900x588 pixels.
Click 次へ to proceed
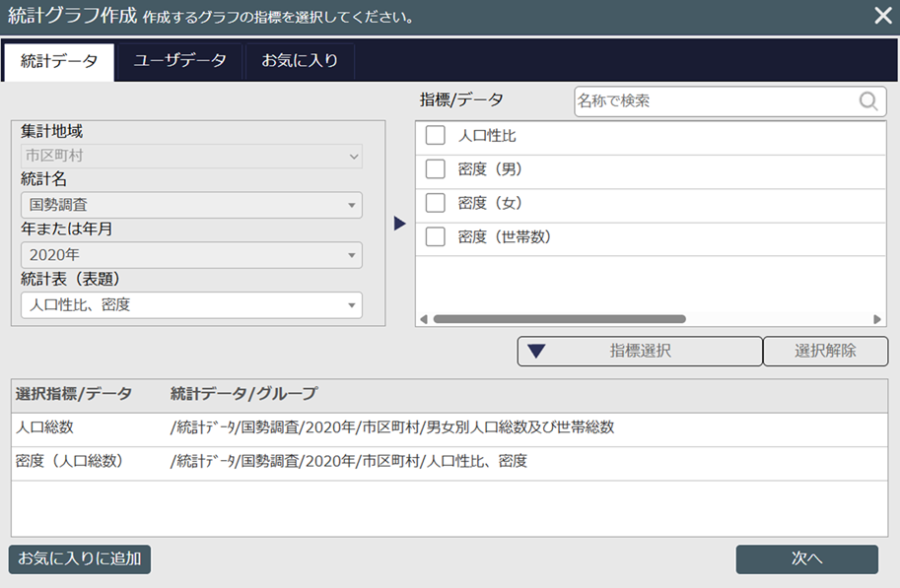coord(806,558)
